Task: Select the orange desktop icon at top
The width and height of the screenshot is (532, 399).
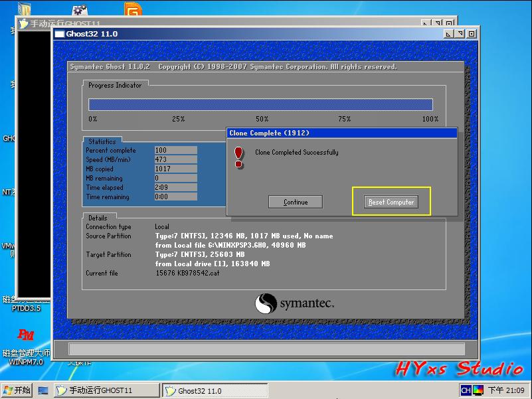Action: tap(133, 9)
